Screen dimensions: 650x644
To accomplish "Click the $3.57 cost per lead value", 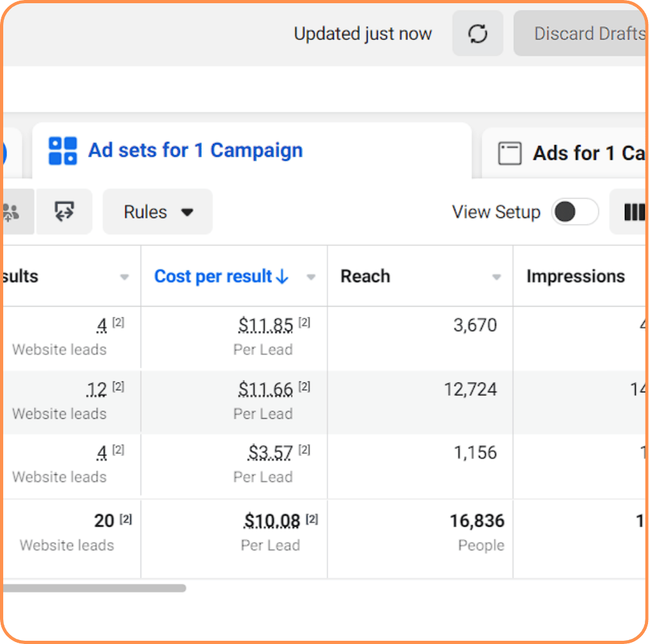I will (270, 453).
